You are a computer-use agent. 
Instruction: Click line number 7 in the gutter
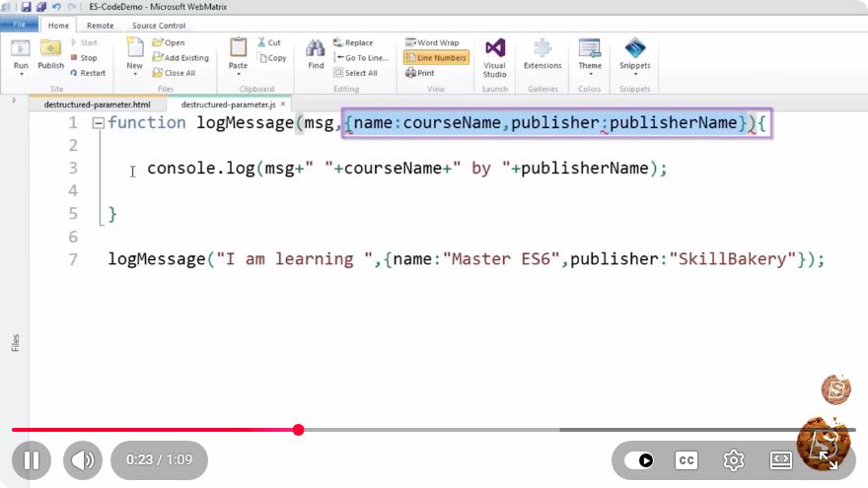(73, 259)
